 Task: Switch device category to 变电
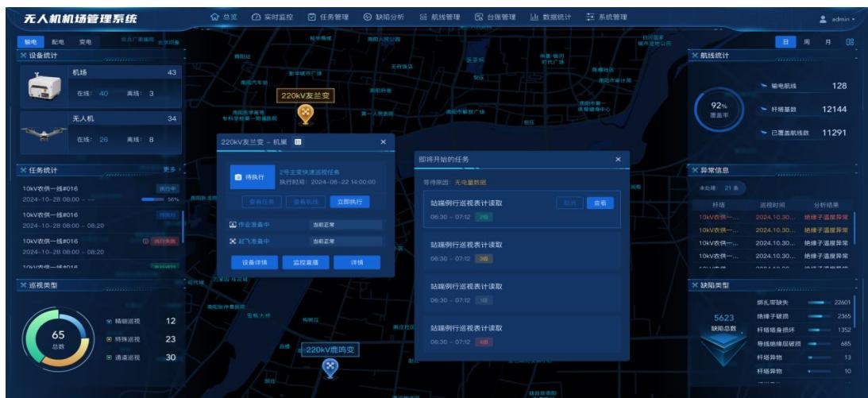coord(85,42)
